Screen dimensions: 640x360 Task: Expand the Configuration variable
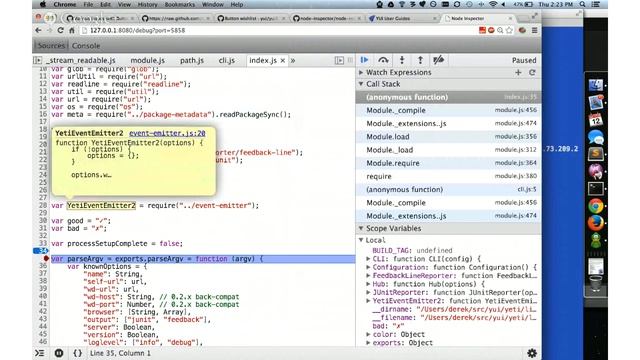(x=368, y=267)
